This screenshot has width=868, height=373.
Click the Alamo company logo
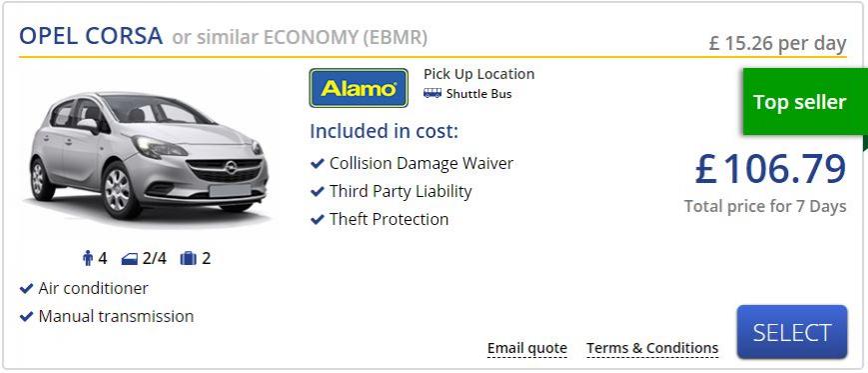pos(359,88)
